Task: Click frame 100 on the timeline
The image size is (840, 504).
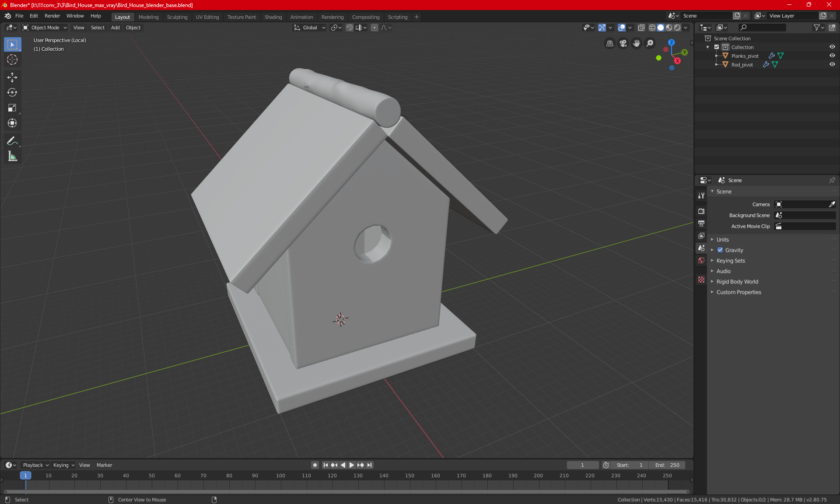Action: click(281, 476)
